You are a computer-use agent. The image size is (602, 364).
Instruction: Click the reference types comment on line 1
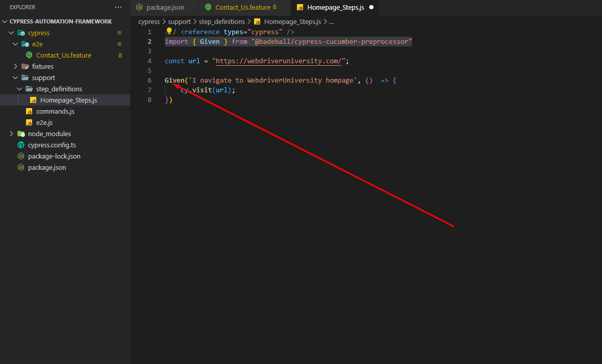pyautogui.click(x=230, y=32)
